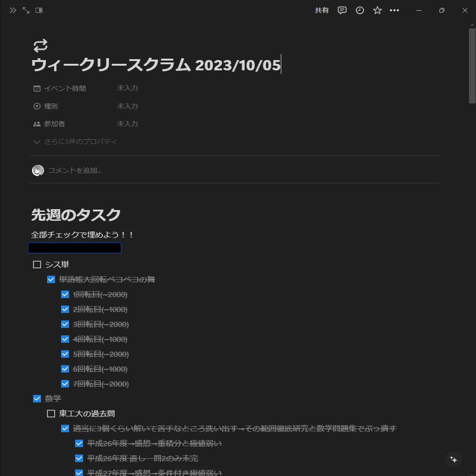Click the repeat arrows page icon
The image size is (476, 476).
tap(41, 46)
